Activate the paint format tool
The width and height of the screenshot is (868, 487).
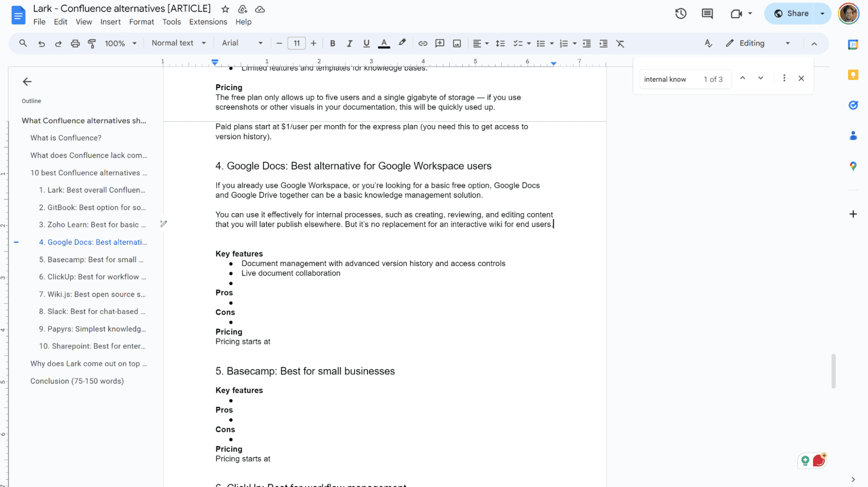coord(92,43)
